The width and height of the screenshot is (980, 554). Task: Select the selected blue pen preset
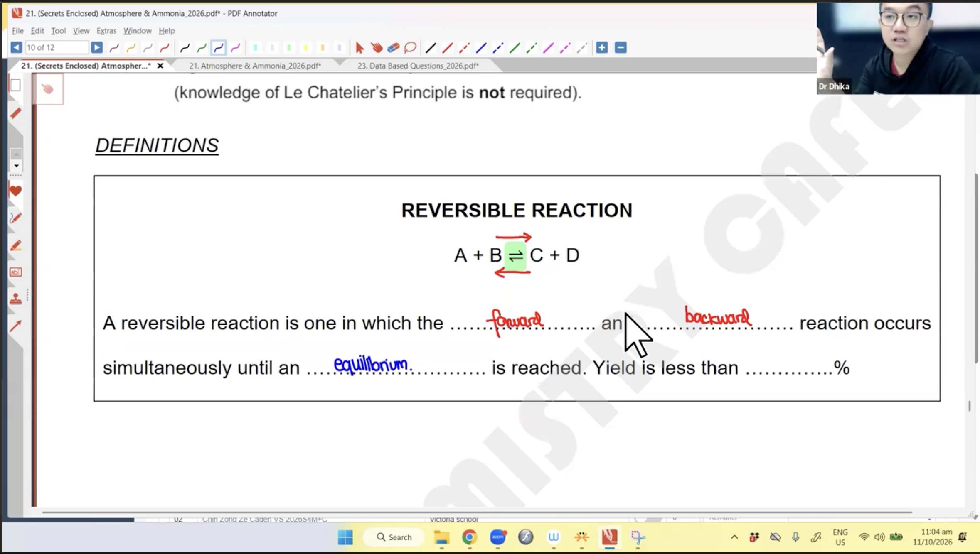click(219, 48)
